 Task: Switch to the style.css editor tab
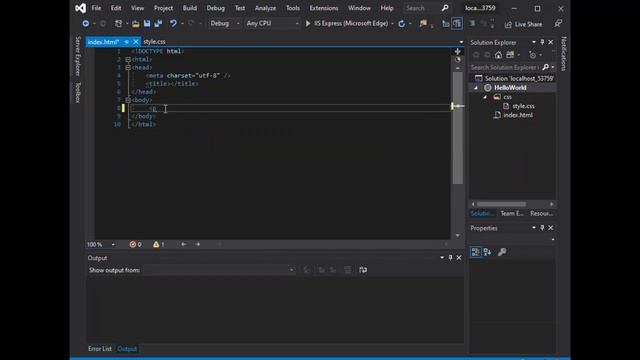point(154,42)
